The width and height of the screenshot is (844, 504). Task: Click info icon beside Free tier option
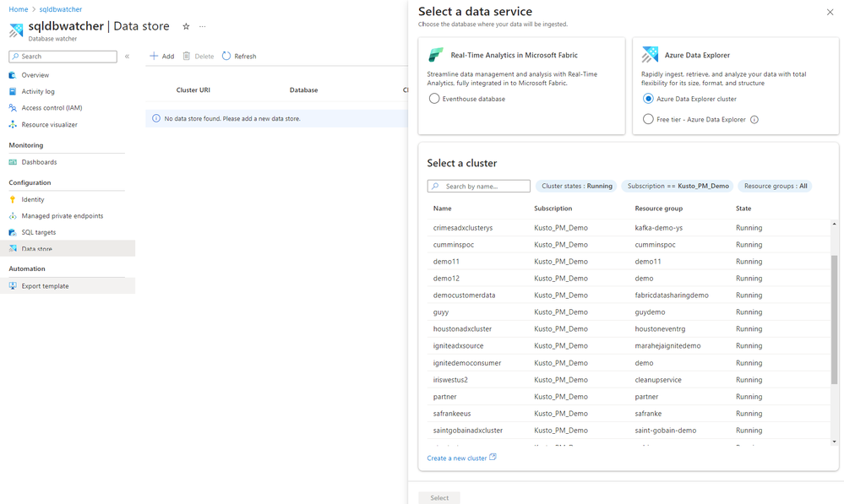(x=754, y=119)
